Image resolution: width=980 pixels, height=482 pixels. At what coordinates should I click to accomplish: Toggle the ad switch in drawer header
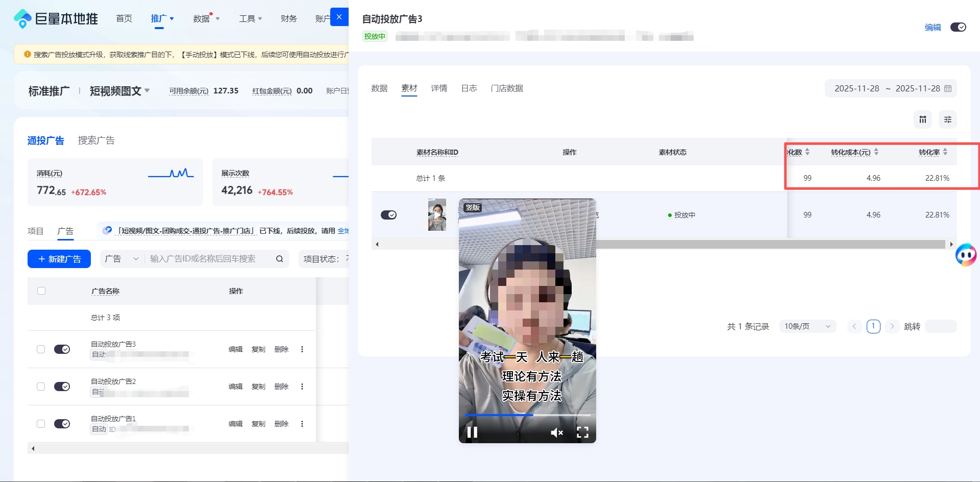[x=958, y=27]
